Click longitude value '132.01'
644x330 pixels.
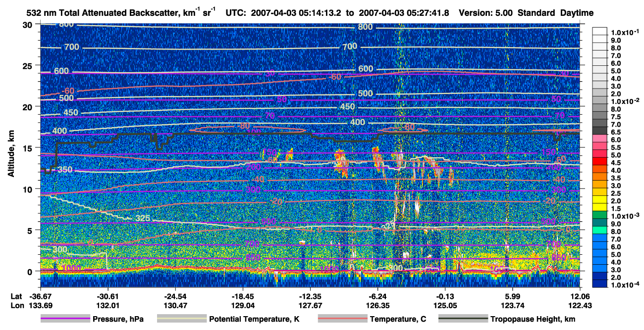107,305
